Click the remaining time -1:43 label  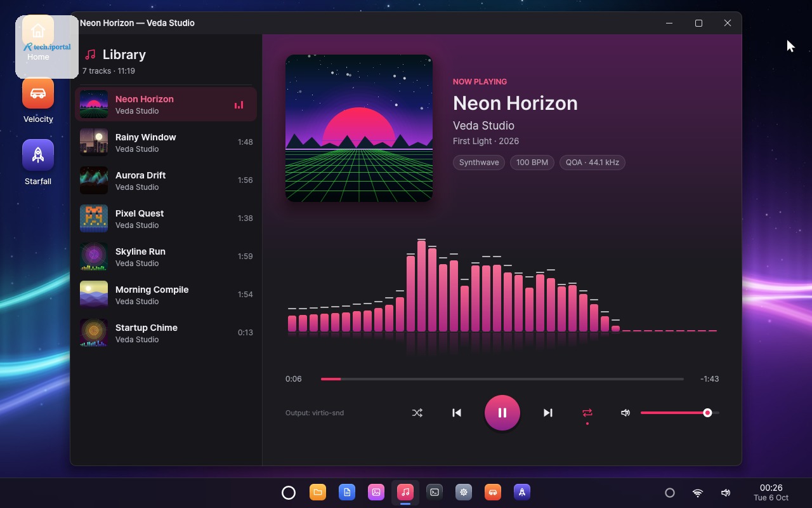pos(709,379)
